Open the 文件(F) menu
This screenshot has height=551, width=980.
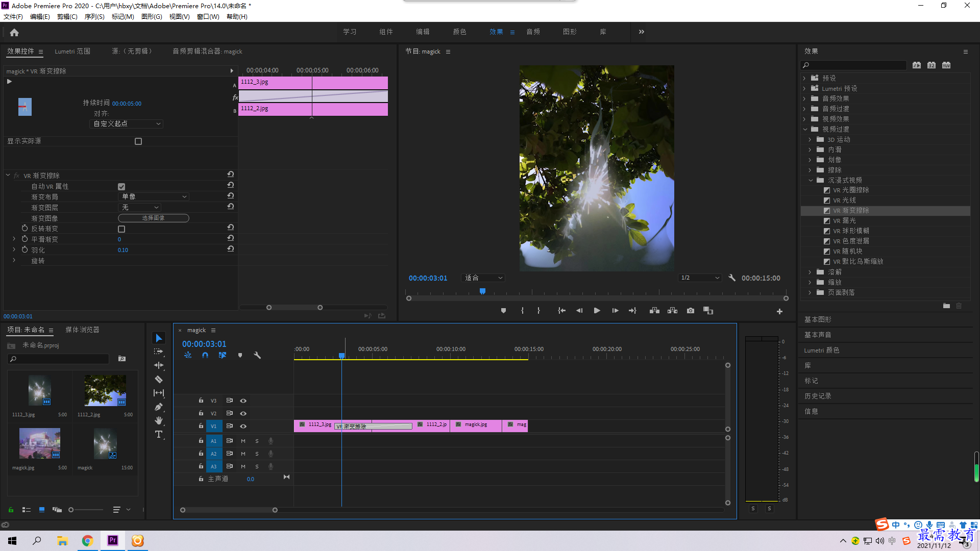(x=13, y=17)
